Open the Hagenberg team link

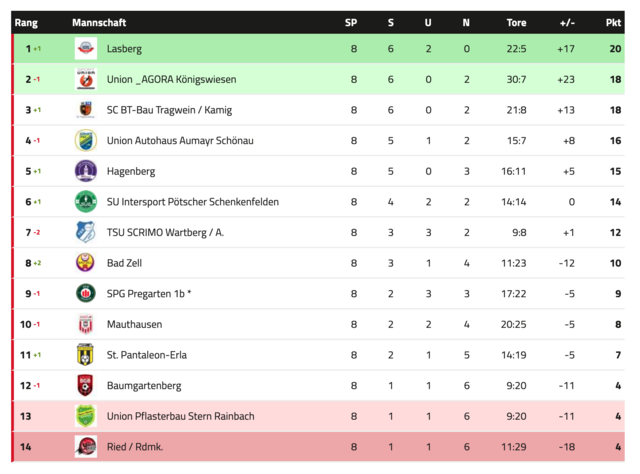click(x=131, y=171)
